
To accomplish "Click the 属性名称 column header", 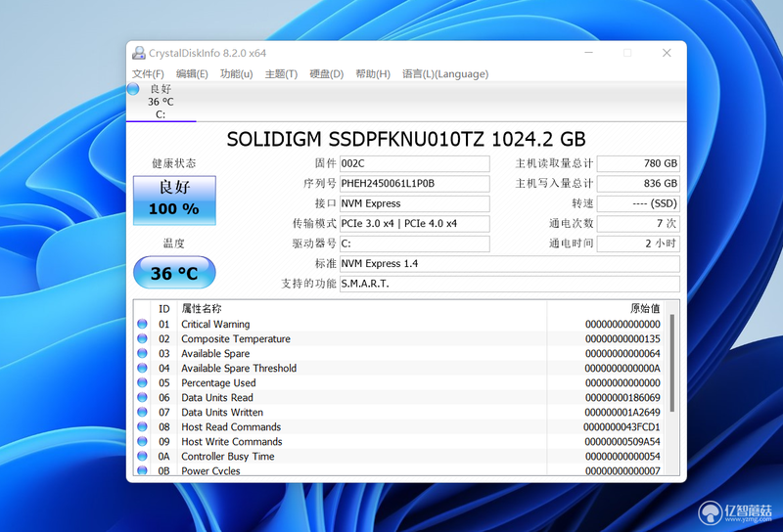I will (x=202, y=309).
